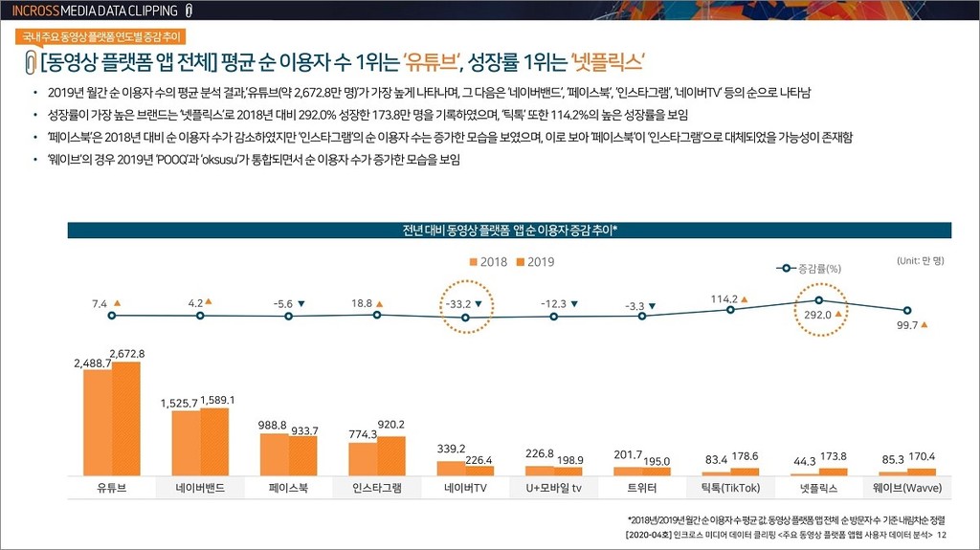Screen dimensions: 980x550
Task: Click the line point above 웨이브(Wavve)
Action: coord(907,311)
